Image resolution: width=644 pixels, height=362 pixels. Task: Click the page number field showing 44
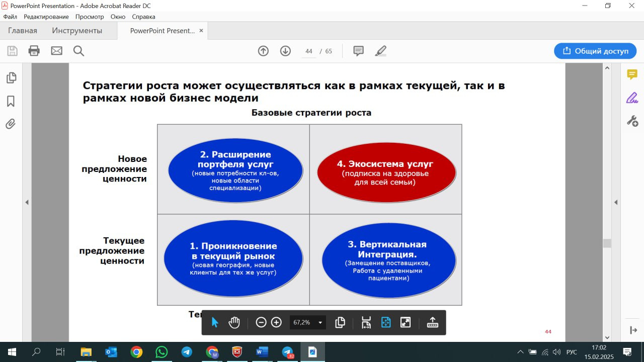(x=309, y=51)
